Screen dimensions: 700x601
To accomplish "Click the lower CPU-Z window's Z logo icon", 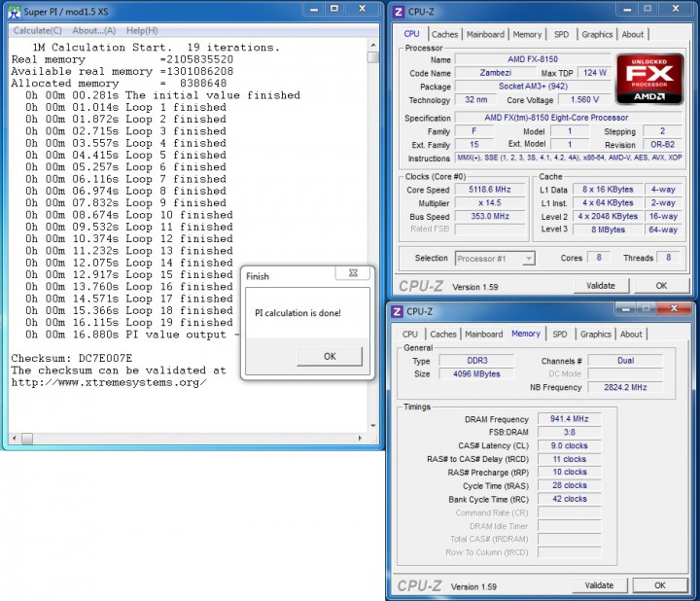I will 397,311.
